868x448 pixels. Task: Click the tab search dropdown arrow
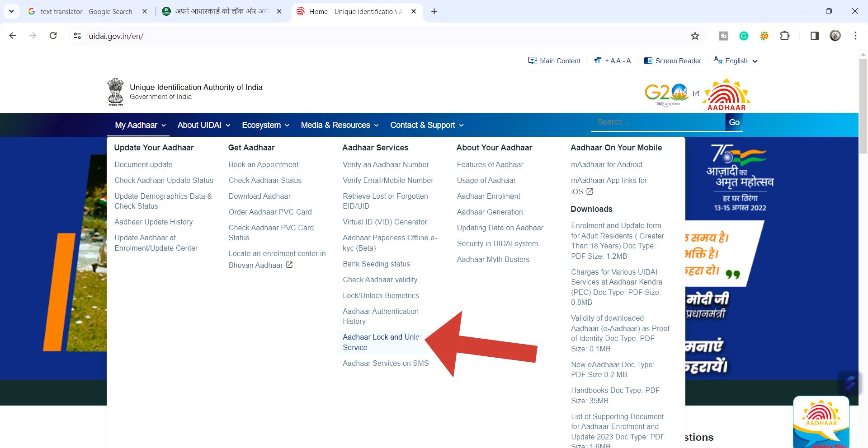pyautogui.click(x=11, y=11)
